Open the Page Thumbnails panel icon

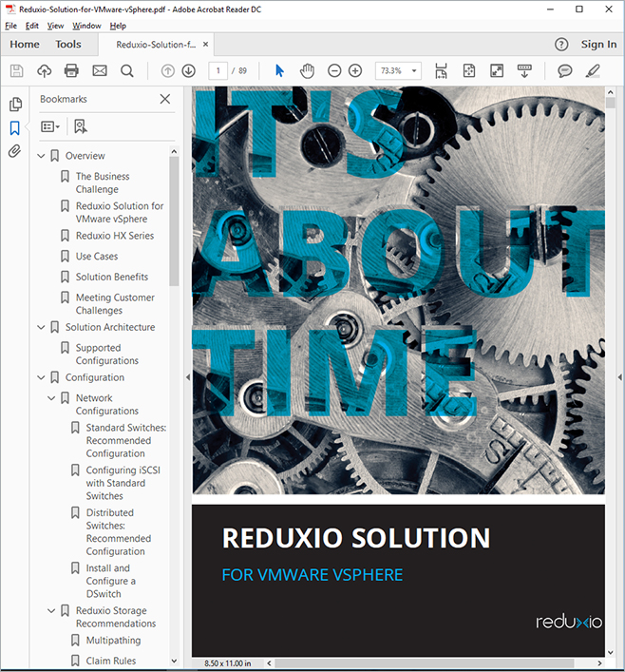pyautogui.click(x=15, y=105)
